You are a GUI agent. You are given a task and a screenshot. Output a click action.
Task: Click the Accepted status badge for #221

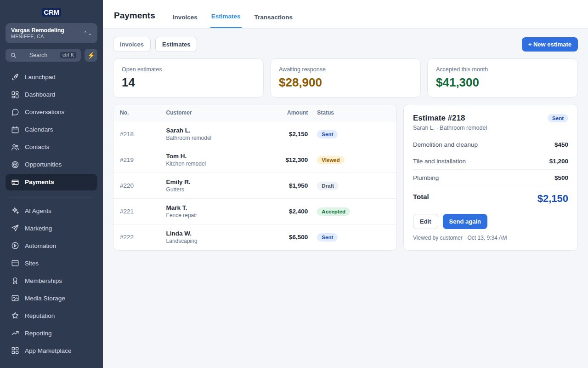click(x=334, y=212)
